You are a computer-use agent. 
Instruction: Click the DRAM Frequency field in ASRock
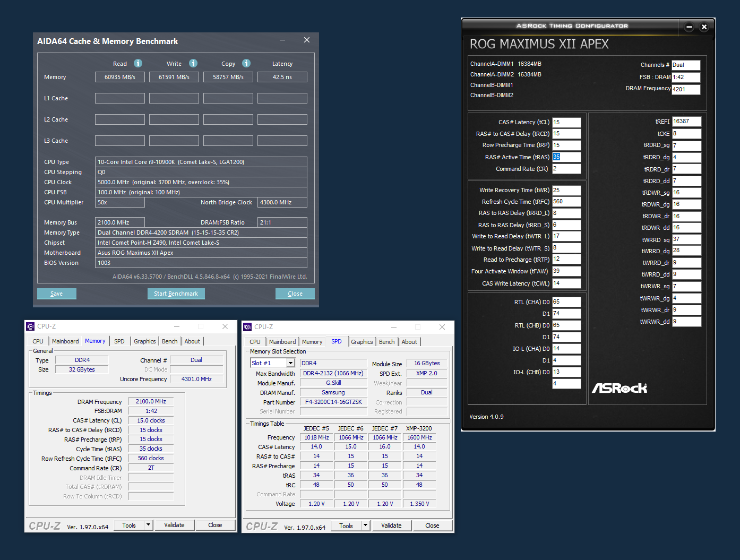tap(686, 89)
